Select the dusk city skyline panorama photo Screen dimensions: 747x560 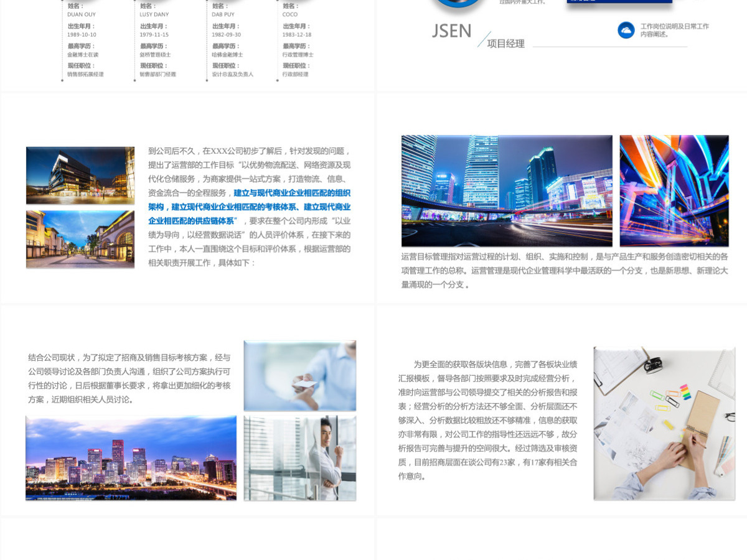coord(131,458)
